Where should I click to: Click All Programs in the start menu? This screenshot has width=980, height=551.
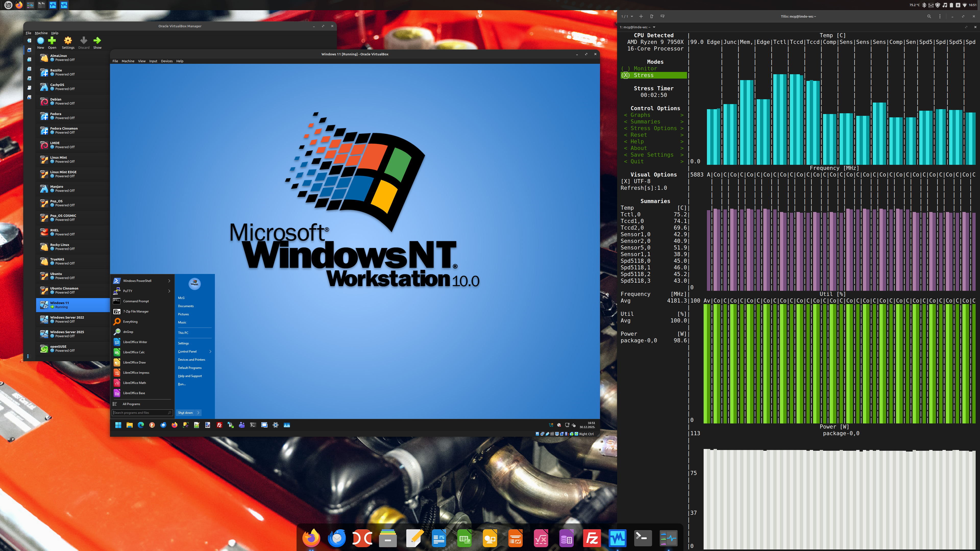pyautogui.click(x=131, y=404)
